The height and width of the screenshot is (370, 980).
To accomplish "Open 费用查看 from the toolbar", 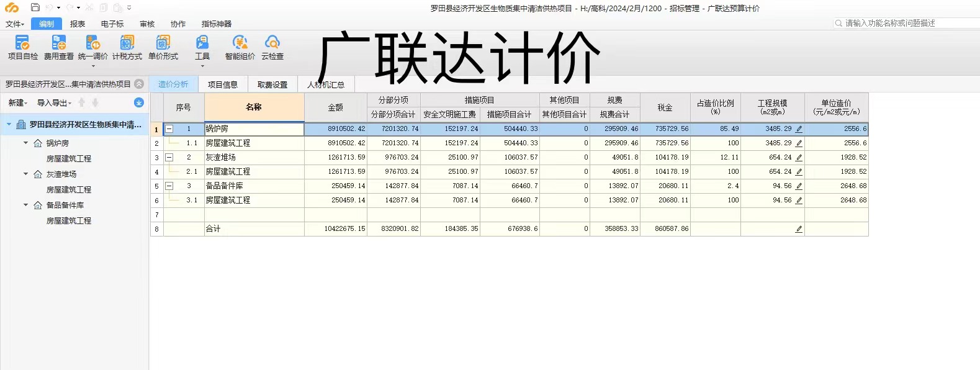I will tap(58, 42).
